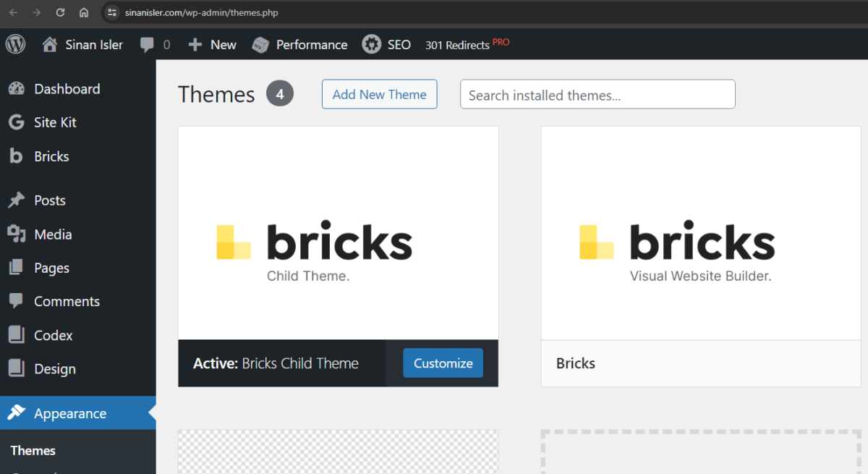Screen dimensions: 868x474
Task: Click the Add New Theme button
Action: click(379, 94)
